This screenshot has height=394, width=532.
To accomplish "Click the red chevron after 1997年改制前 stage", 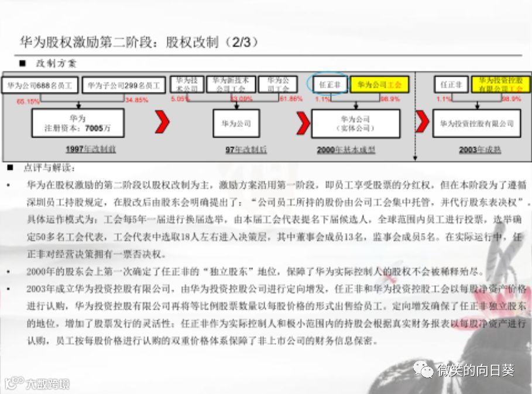I will pyautogui.click(x=162, y=122).
